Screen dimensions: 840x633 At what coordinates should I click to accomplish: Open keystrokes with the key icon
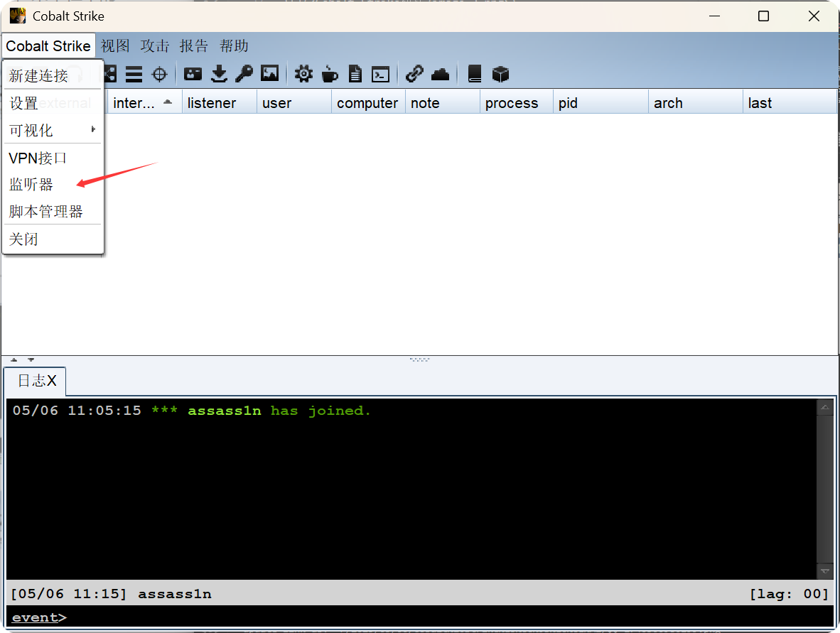coord(244,74)
